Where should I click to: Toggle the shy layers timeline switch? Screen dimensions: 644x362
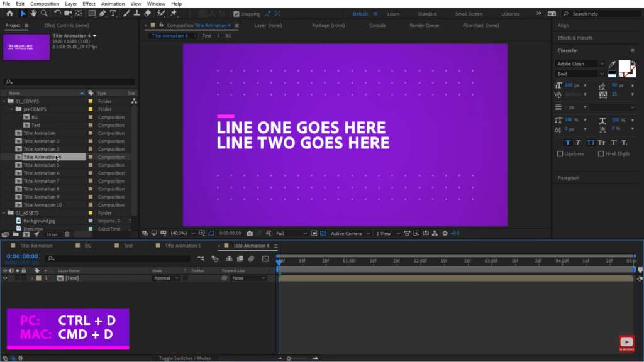(x=229, y=258)
